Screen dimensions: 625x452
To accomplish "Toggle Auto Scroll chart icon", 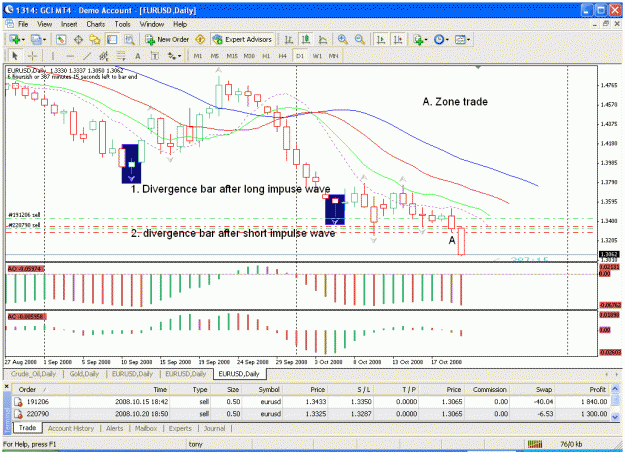I will pyautogui.click(x=381, y=39).
